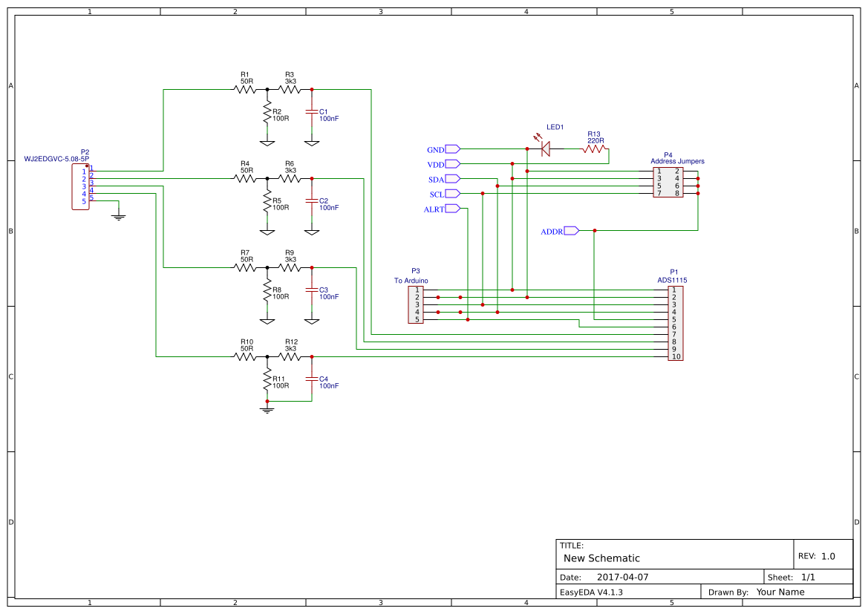Screen dimensions: 868x614
Task: Click the P3 To Arduino connector
Action: [414, 304]
